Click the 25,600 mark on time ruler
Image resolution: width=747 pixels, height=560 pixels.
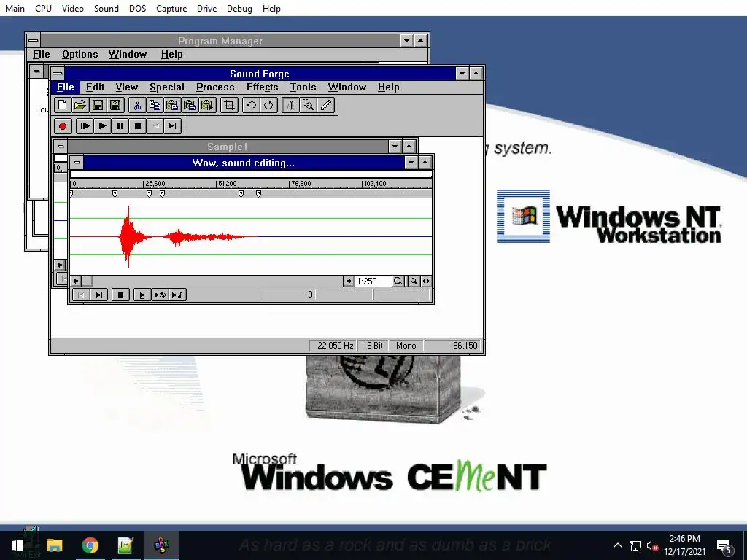[x=155, y=183]
